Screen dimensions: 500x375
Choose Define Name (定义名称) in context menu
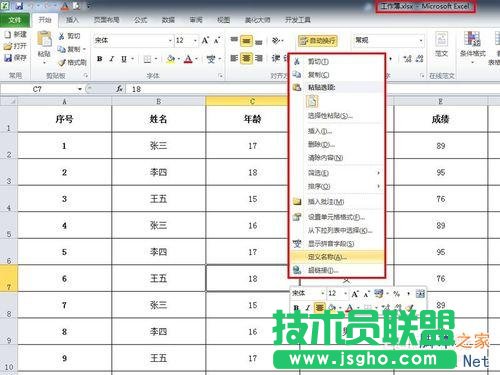[337, 257]
